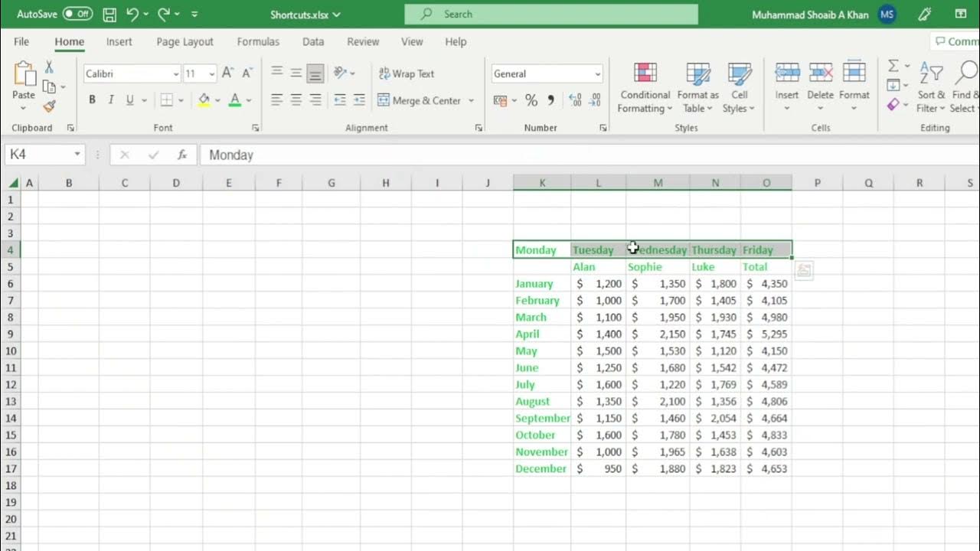Viewport: 980px width, 551px height.
Task: Click the AutoSum sigma icon
Action: click(893, 67)
